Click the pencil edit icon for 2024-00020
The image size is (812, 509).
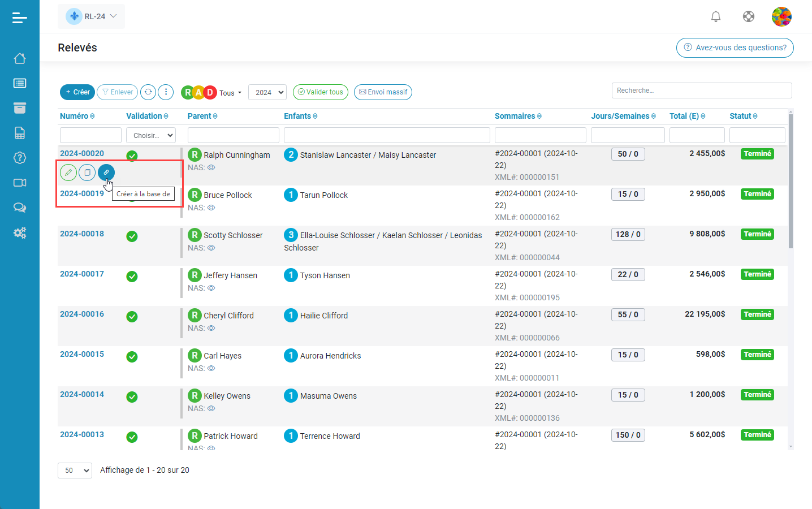coord(68,172)
